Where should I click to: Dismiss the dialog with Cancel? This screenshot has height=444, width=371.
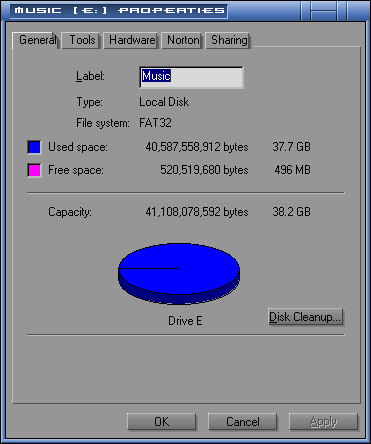243,422
